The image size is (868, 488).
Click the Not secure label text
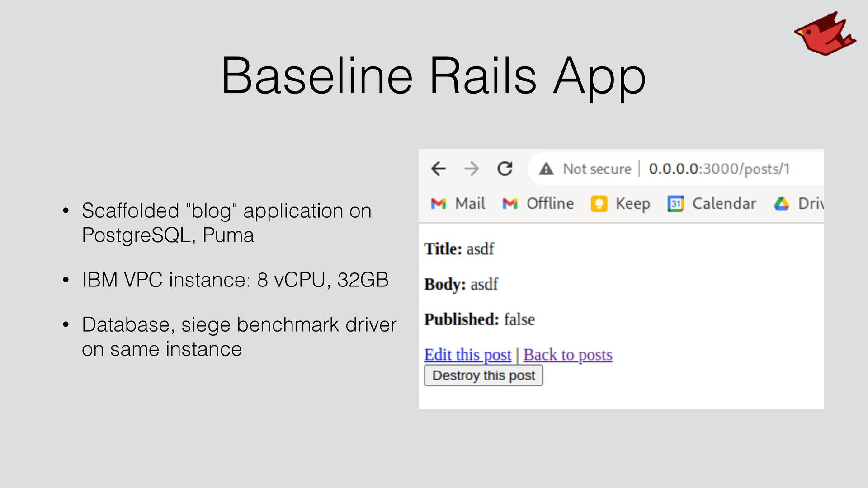click(597, 169)
